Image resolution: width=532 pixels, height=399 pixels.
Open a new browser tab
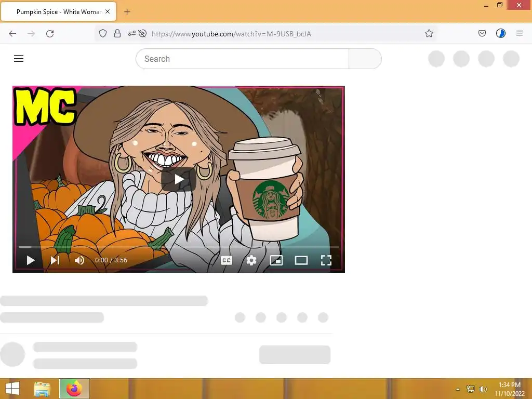click(x=127, y=12)
